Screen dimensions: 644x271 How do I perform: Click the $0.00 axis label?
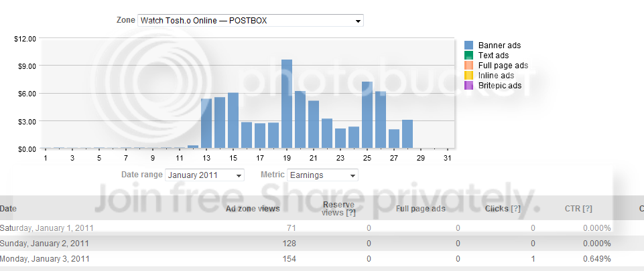point(27,149)
